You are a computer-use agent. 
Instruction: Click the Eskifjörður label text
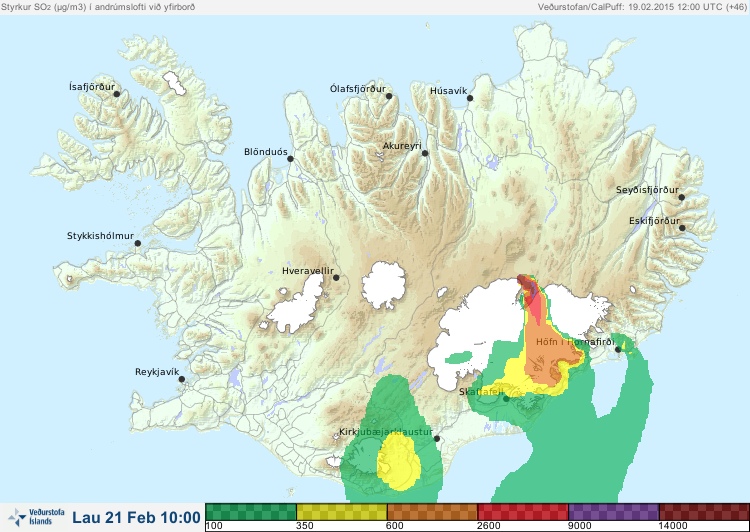click(x=654, y=221)
